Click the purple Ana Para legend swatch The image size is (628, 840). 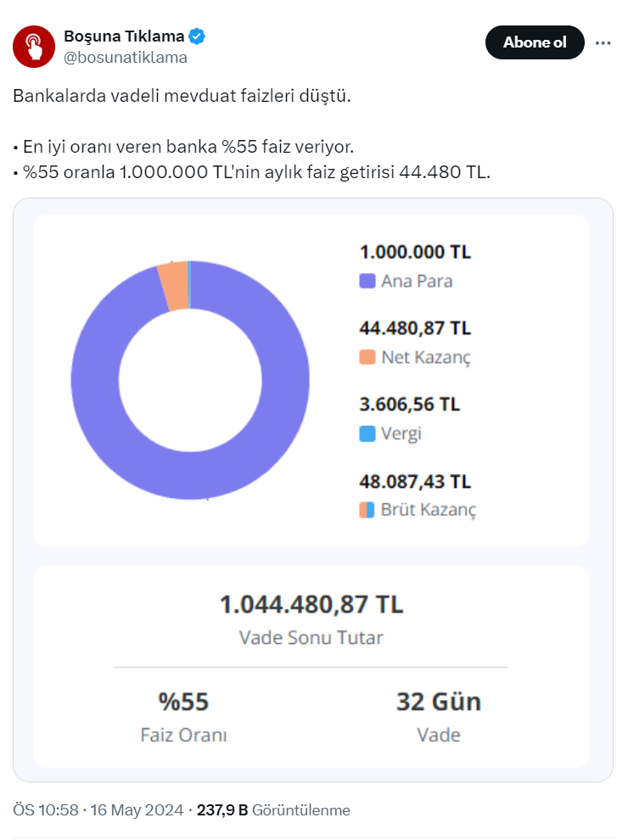(x=367, y=281)
